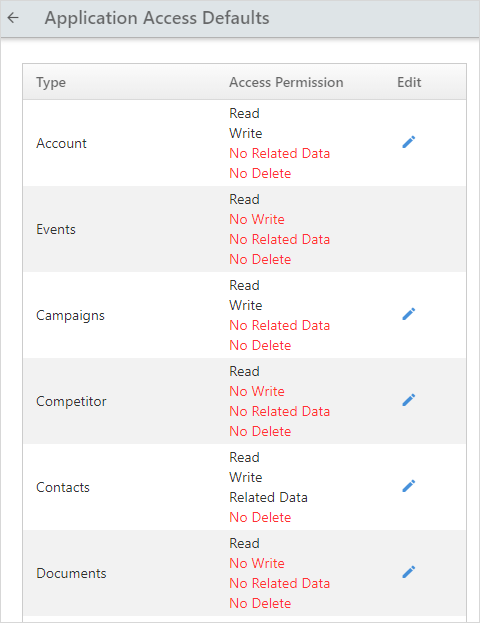Image resolution: width=480 pixels, height=623 pixels.
Task: Edit Account access permissions with pencil icon
Action: (x=408, y=142)
